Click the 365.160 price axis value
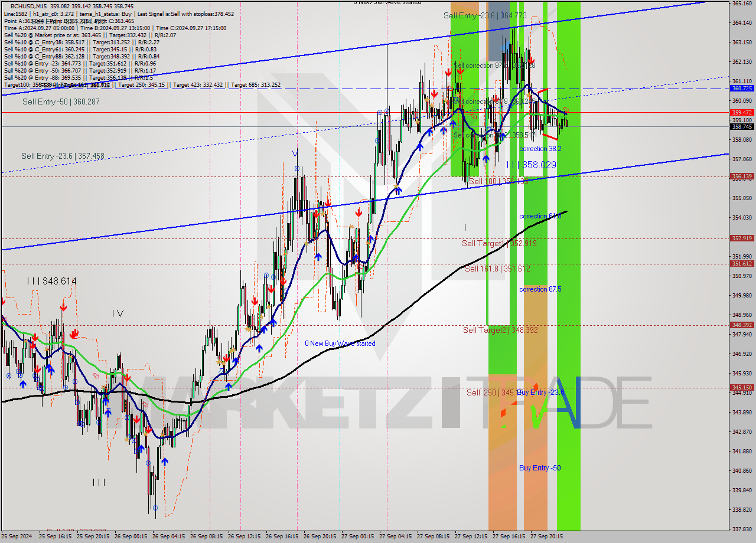Image resolution: width=756 pixels, height=543 pixels. 742,4
